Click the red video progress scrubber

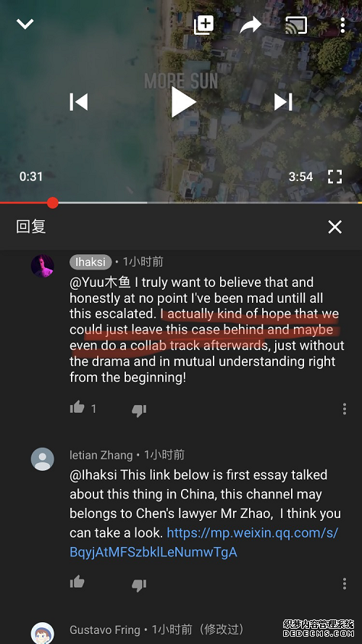(x=53, y=203)
